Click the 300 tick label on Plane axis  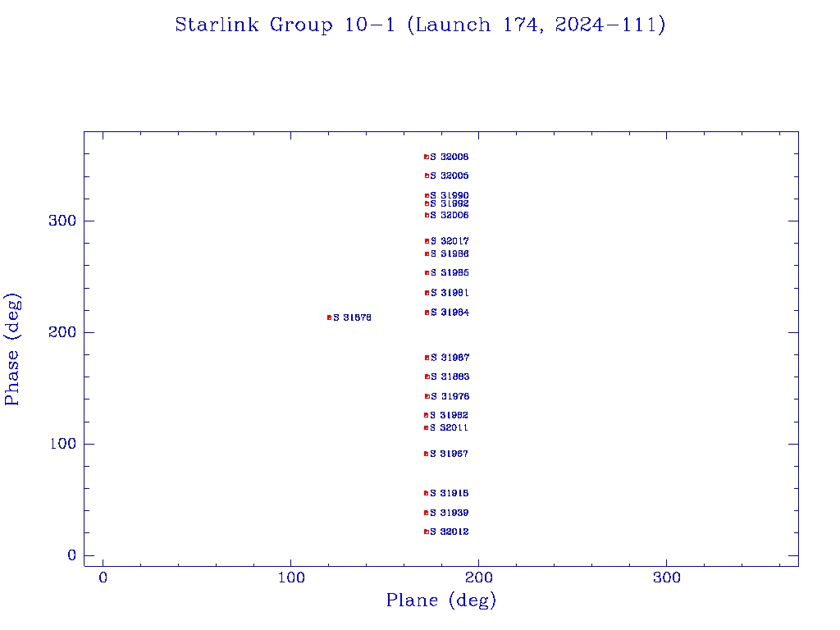pyautogui.click(x=667, y=578)
